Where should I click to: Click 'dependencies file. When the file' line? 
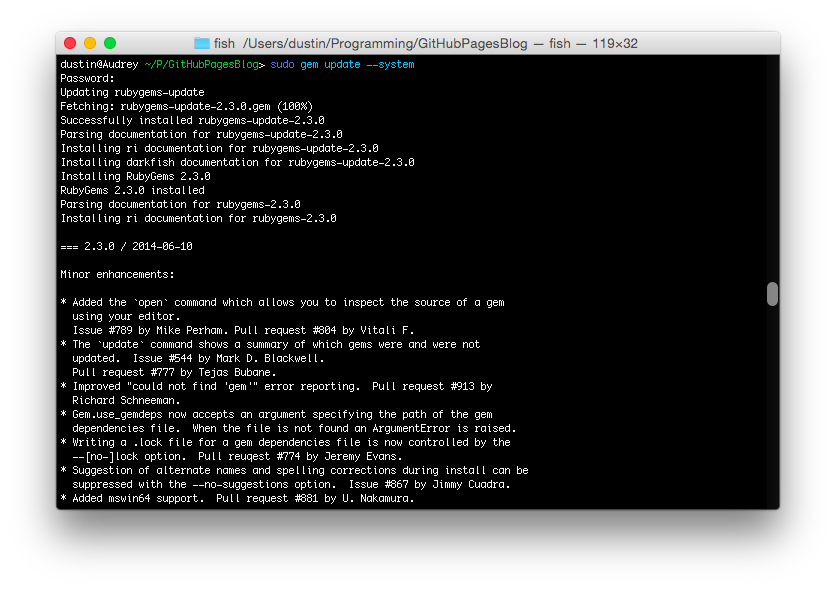click(x=294, y=429)
